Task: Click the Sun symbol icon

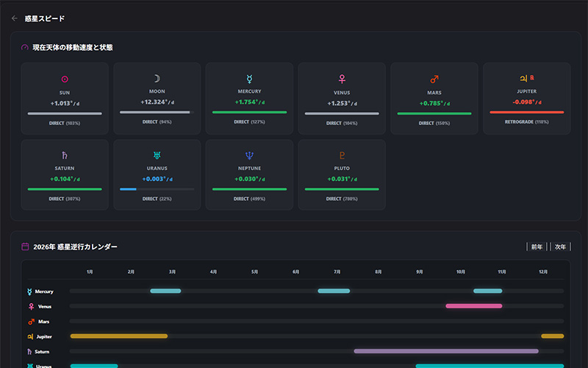Action: [65, 79]
